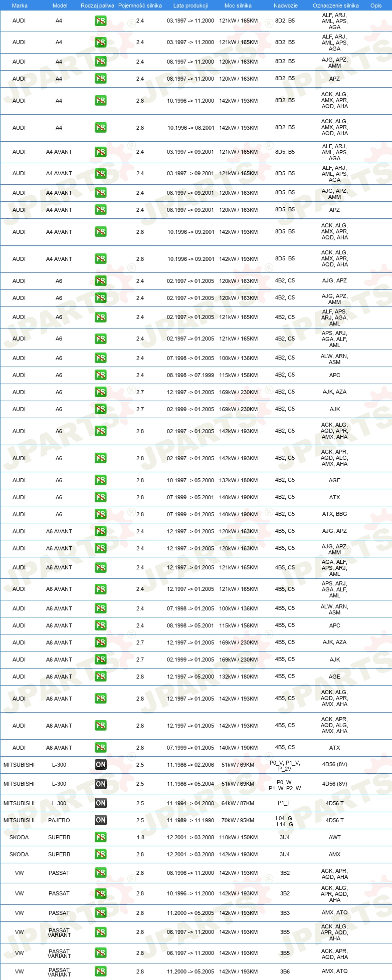
Task: Select the 'ATX, BBG' engine code cell
Action: (335, 514)
